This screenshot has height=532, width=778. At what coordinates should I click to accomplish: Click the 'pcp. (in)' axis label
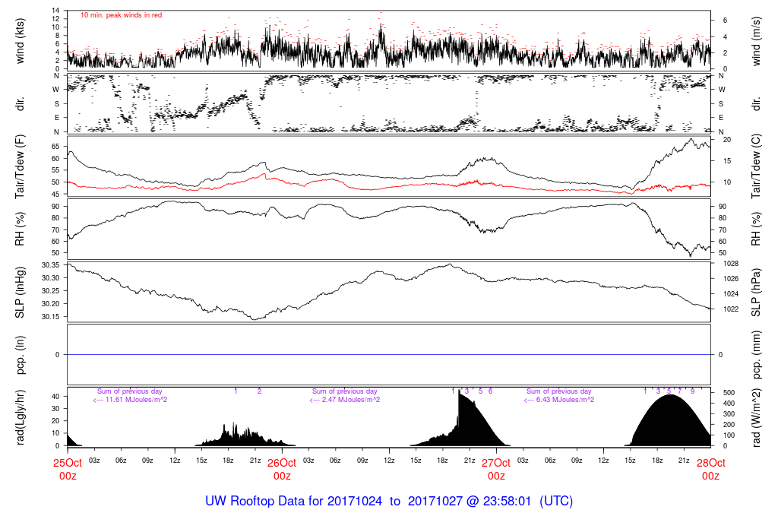coord(20,354)
